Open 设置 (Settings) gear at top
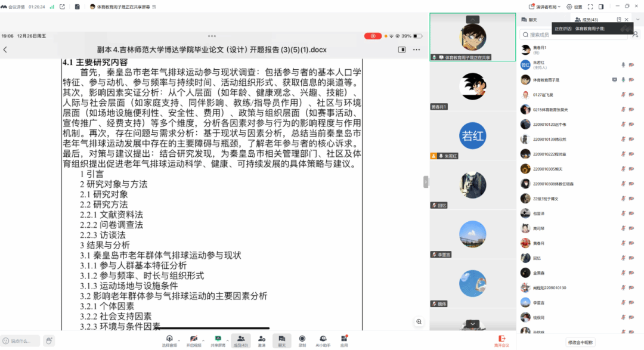The image size is (644, 350). tap(574, 7)
